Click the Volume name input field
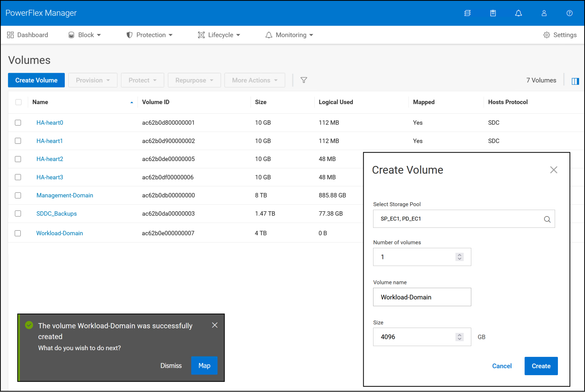The height and width of the screenshot is (392, 585). click(x=422, y=297)
